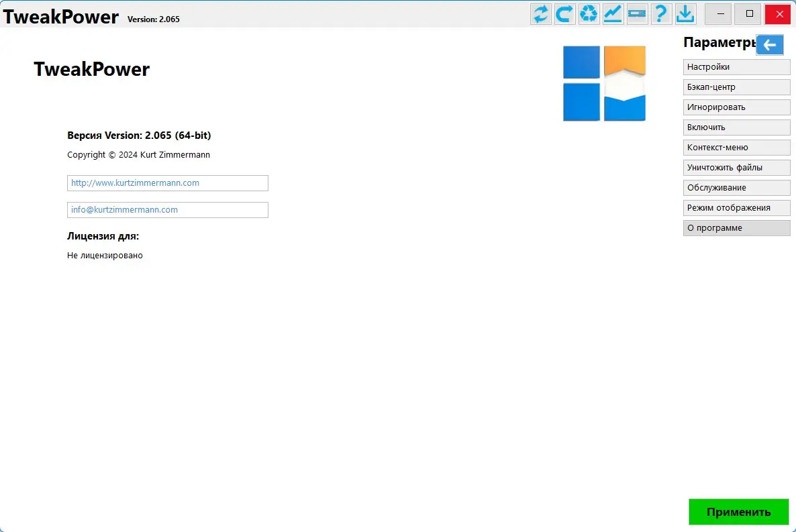Select the Игнорировать menu entry

(737, 107)
